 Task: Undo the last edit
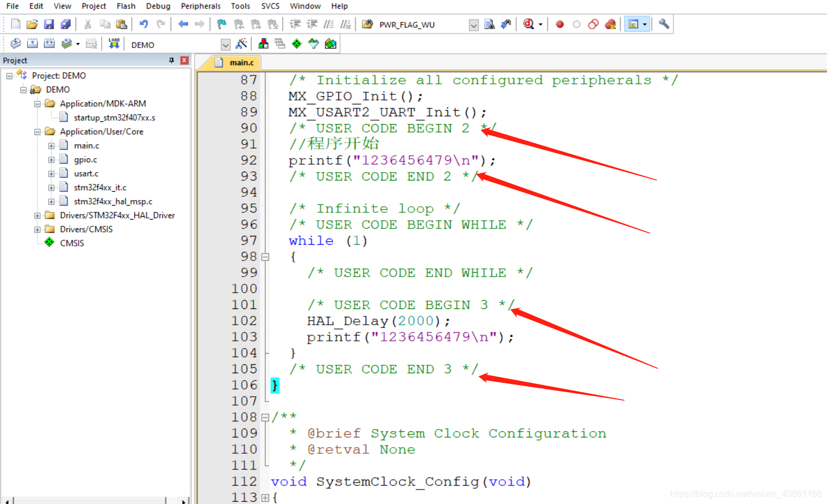(144, 24)
